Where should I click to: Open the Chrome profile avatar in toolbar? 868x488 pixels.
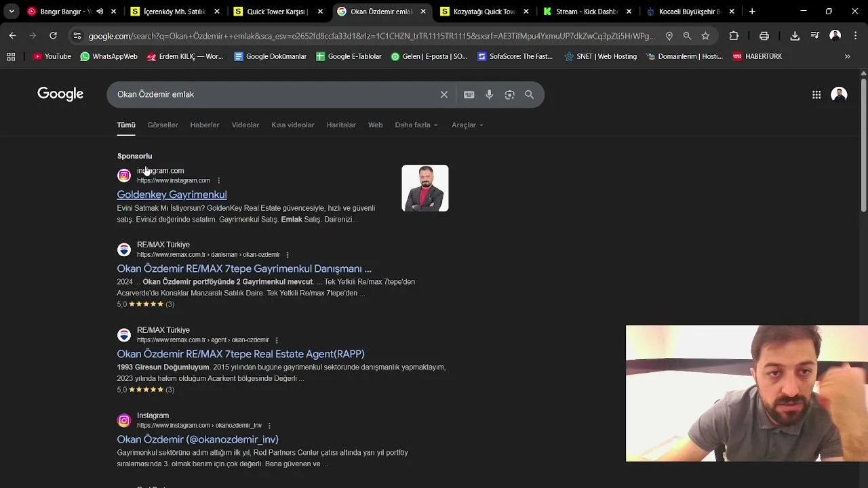point(835,36)
